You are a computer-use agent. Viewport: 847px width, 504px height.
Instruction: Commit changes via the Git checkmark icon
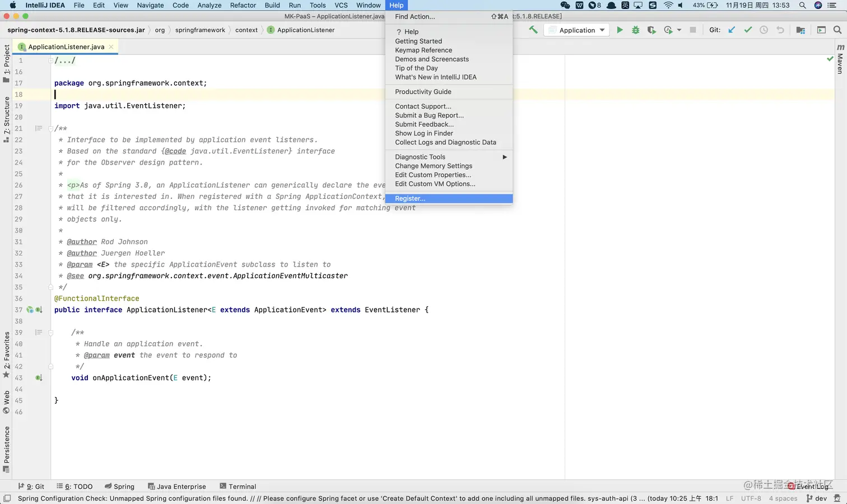click(748, 30)
